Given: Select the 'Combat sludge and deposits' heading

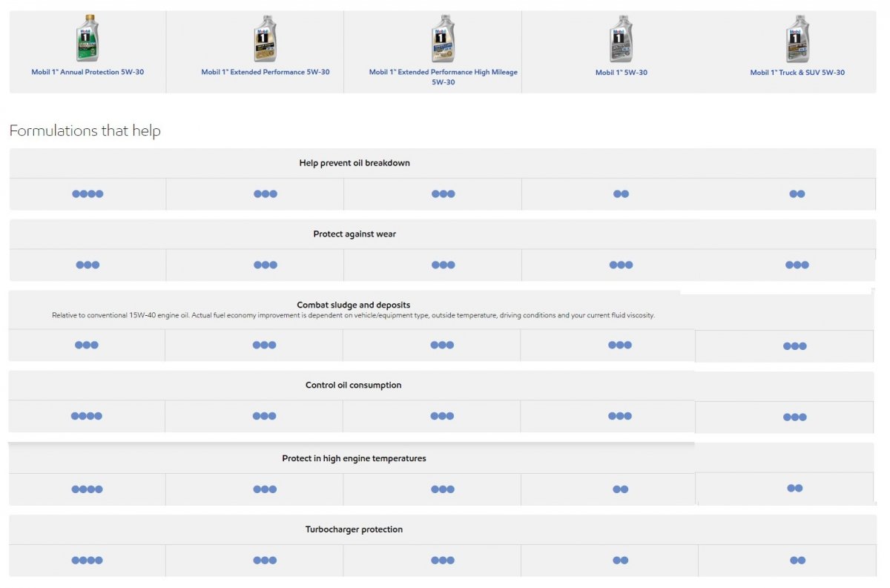Looking at the screenshot, I should point(353,305).
